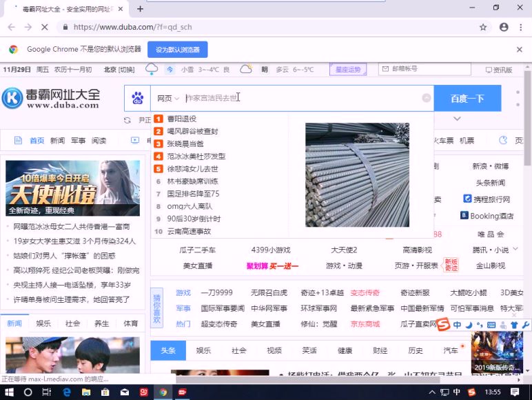Select the 体育 tab in left panel
Viewport: 532px width, 400px height.
click(x=131, y=323)
